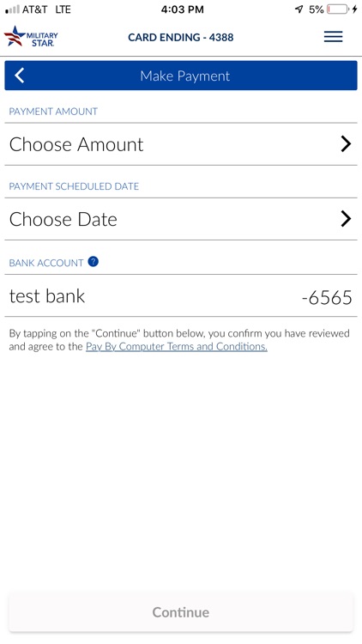Viewport: 362px width, 644px height.
Task: Tap the Military Star logo
Action: [x=31, y=37]
